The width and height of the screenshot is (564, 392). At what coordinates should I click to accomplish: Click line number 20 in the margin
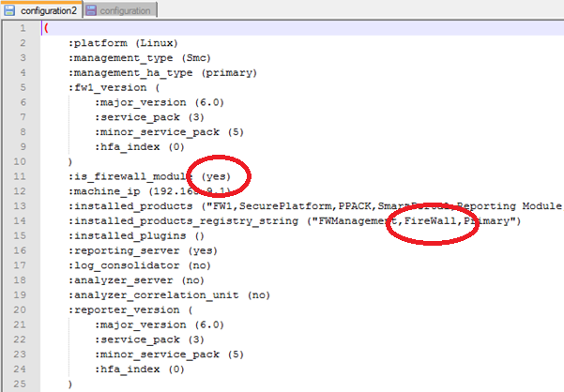tap(20, 309)
